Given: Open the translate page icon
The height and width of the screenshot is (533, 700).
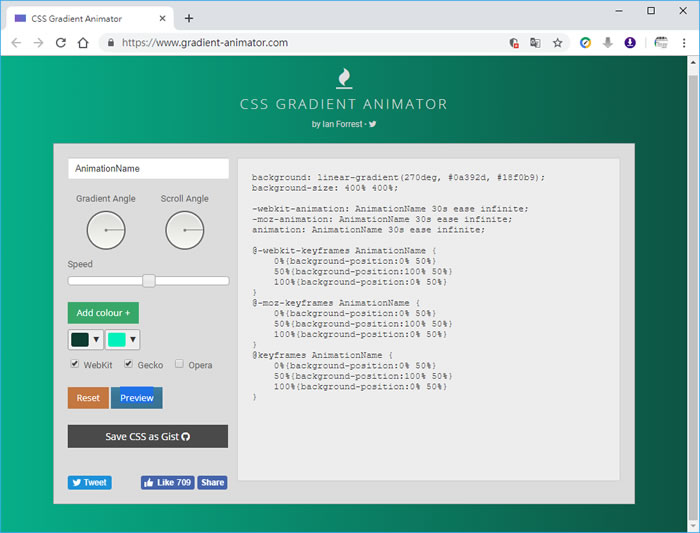Looking at the screenshot, I should click(535, 43).
